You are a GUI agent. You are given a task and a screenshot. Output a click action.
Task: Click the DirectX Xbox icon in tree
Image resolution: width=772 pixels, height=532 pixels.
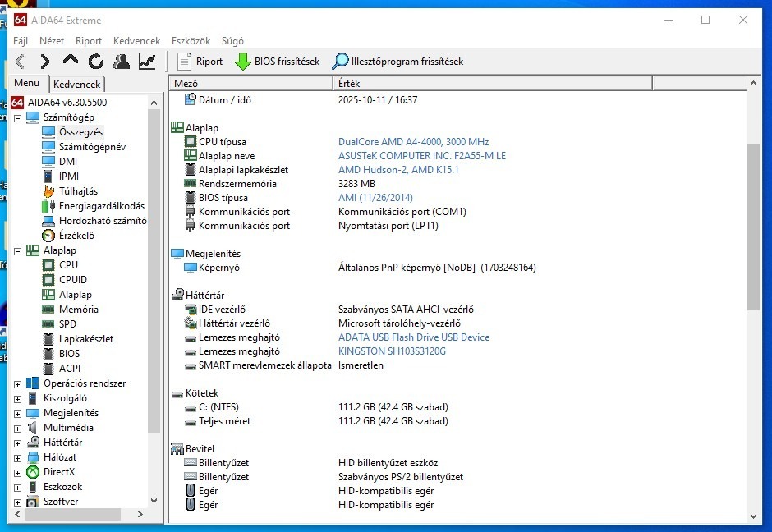(33, 472)
